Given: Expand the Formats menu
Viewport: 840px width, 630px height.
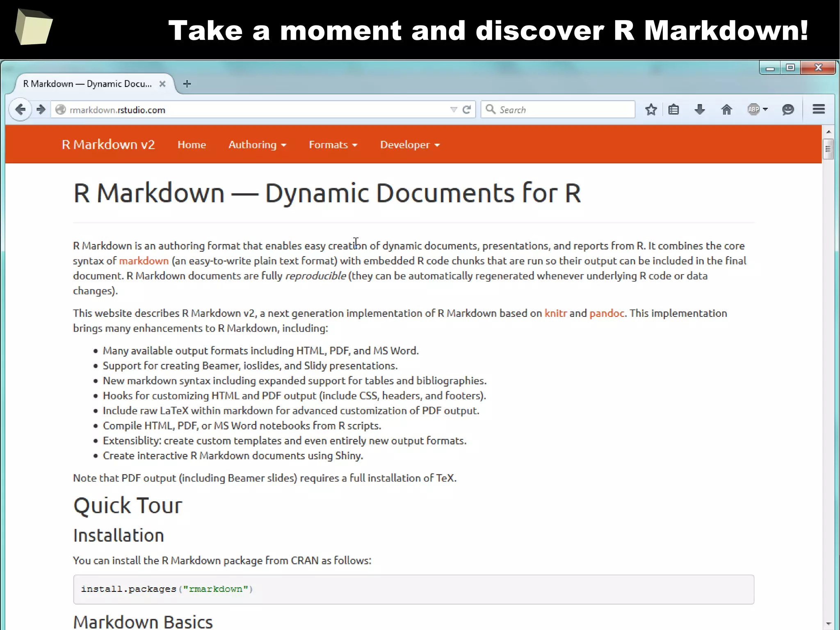Looking at the screenshot, I should coord(333,144).
